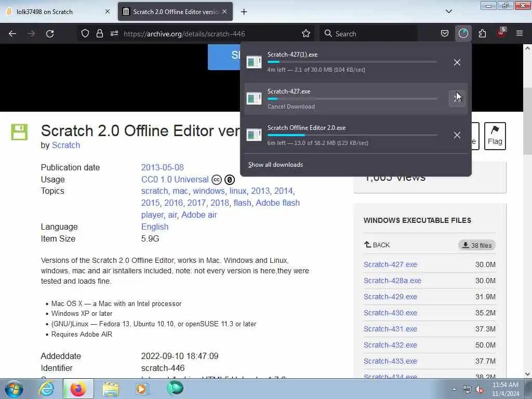The width and height of the screenshot is (532, 399).
Task: Click the Scratch-427(1).exe progress bar
Action: coord(352,62)
